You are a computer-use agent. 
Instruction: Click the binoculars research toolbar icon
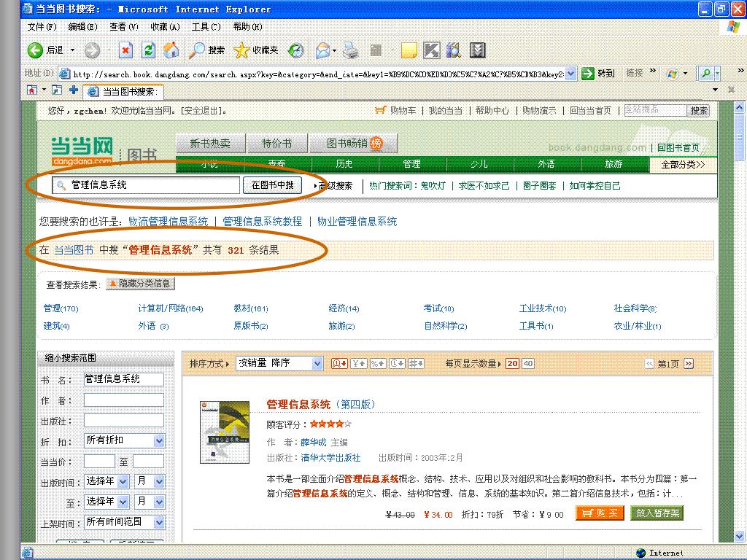(454, 50)
